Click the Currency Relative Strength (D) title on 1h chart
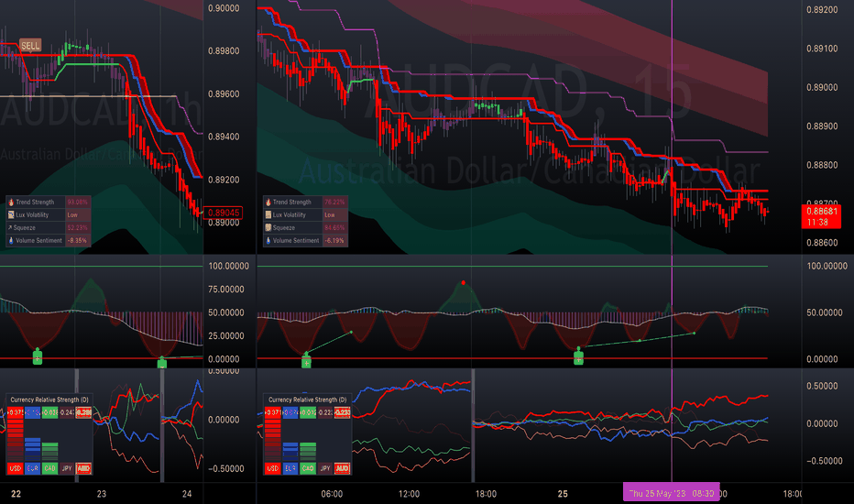Screen dimensions: 854x504 [49, 400]
